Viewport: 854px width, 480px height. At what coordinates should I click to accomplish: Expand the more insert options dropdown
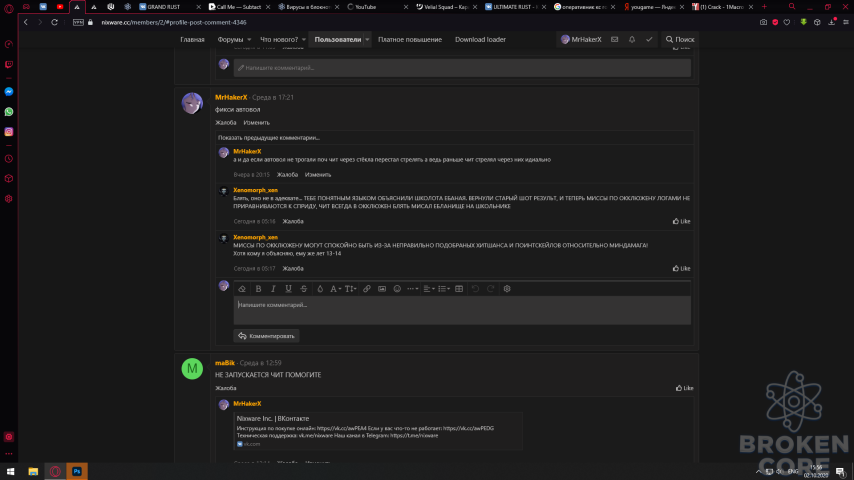pyautogui.click(x=412, y=289)
